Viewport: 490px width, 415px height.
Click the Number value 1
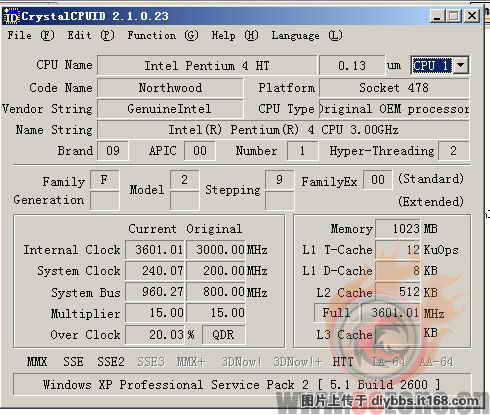click(302, 151)
